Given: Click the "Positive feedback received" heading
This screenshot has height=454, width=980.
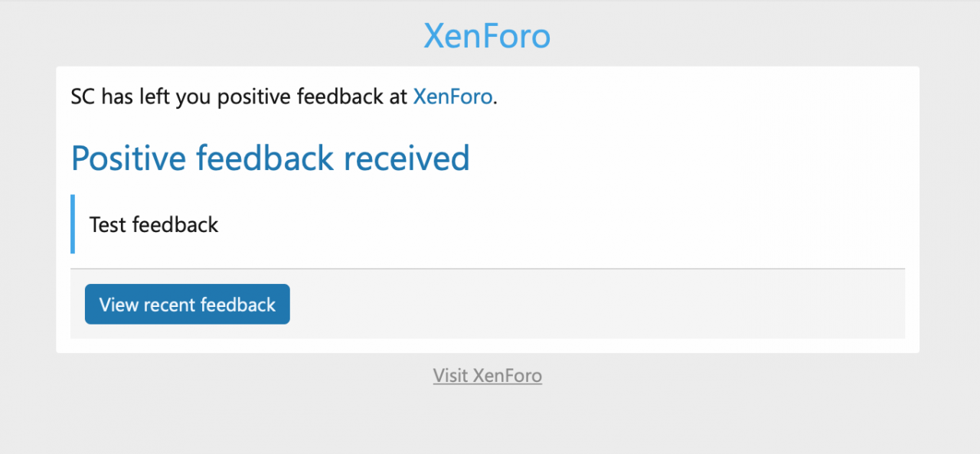Looking at the screenshot, I should pyautogui.click(x=270, y=158).
